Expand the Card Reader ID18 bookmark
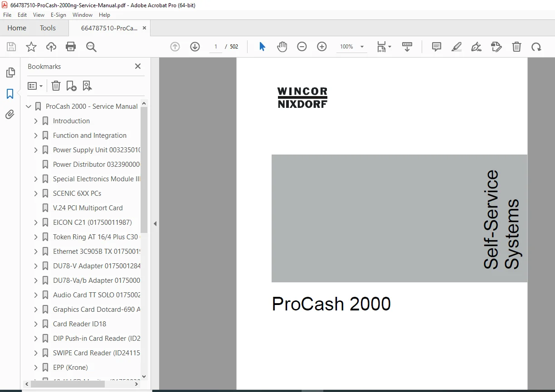 point(36,324)
